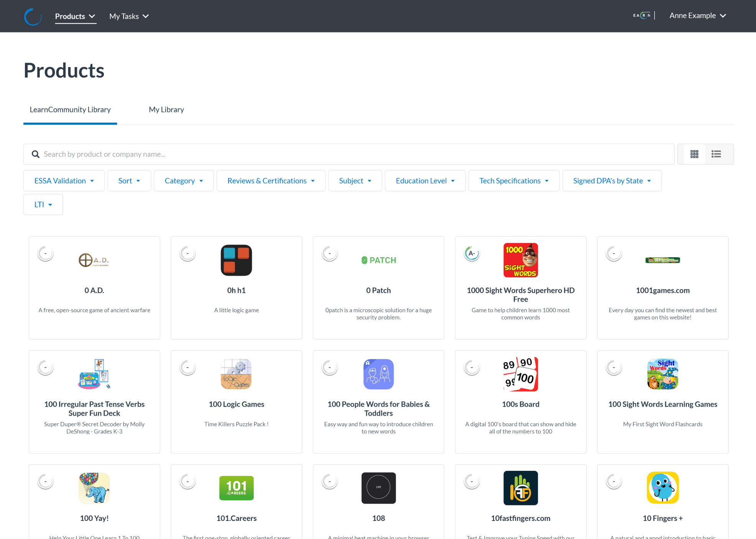
Task: Open Education Level dropdown
Action: (x=425, y=181)
